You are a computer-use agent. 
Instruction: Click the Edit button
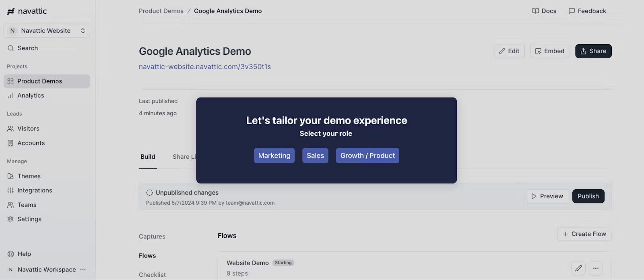point(509,51)
